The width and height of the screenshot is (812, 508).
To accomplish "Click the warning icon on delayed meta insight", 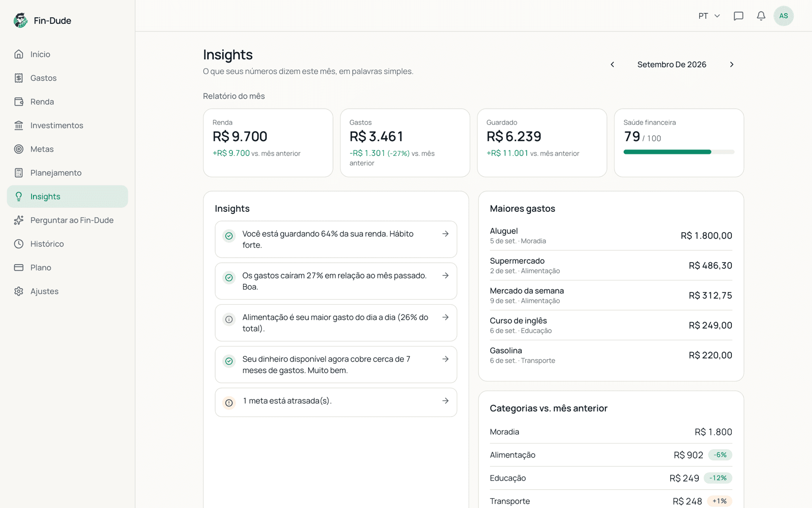I will click(229, 403).
